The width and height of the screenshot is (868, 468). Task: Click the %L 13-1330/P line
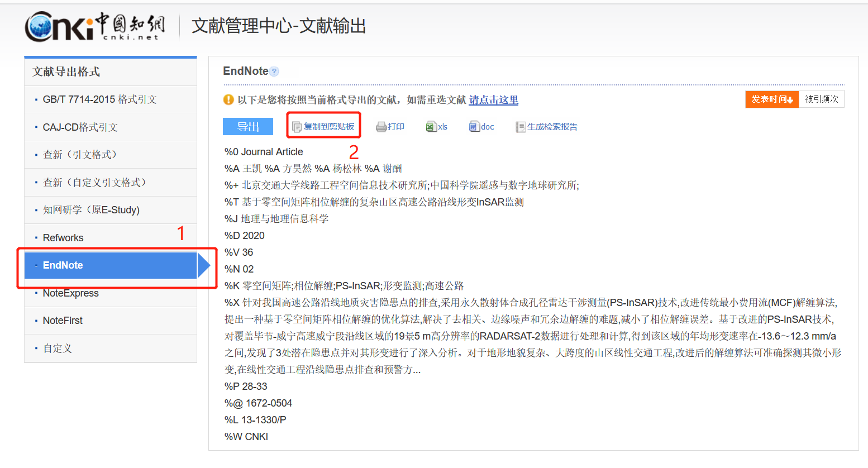[x=255, y=420]
